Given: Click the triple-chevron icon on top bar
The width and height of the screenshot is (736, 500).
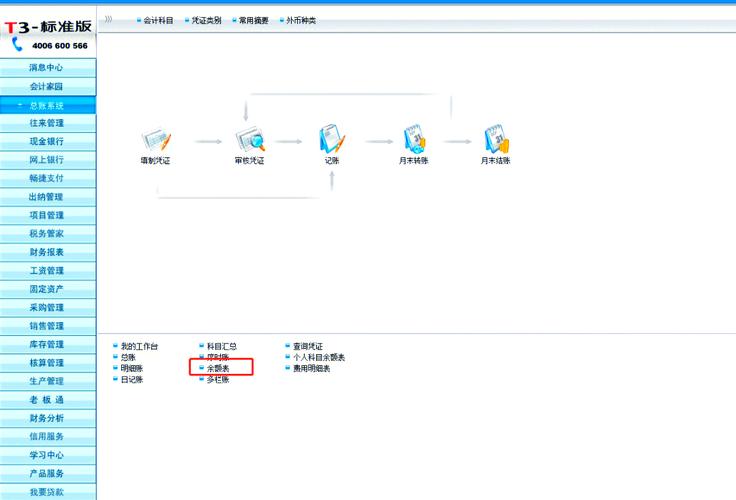Looking at the screenshot, I should [108, 19].
